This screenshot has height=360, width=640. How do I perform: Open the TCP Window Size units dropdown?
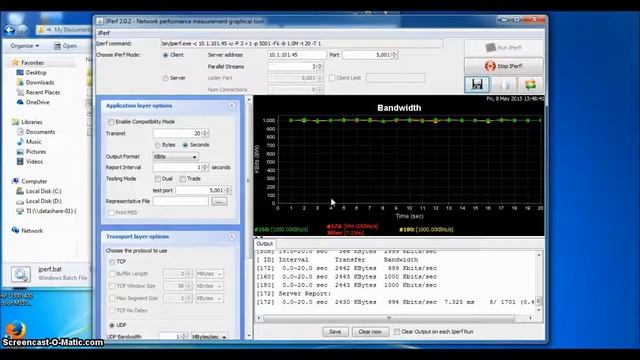[209, 286]
